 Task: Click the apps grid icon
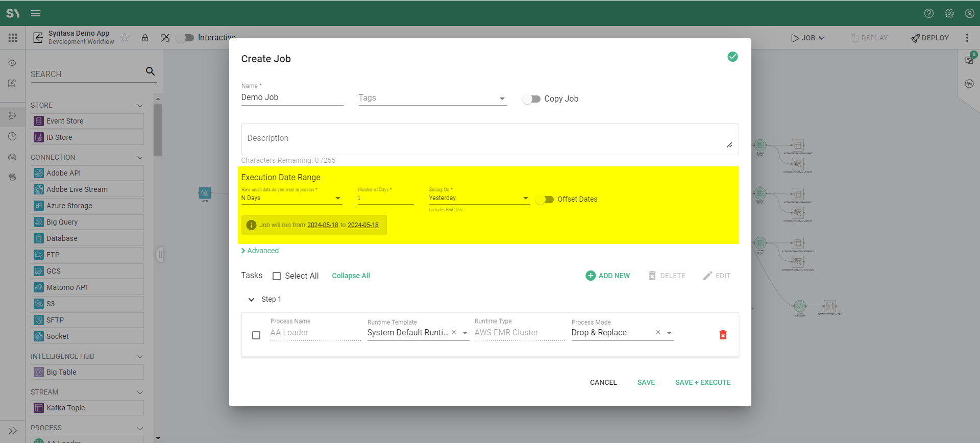(13, 38)
